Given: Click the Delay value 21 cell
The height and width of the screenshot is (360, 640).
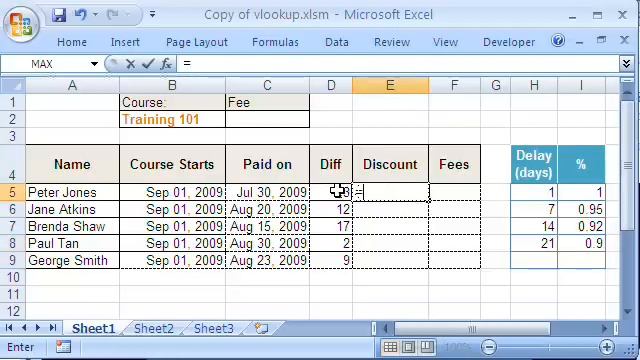Looking at the screenshot, I should [x=534, y=244].
